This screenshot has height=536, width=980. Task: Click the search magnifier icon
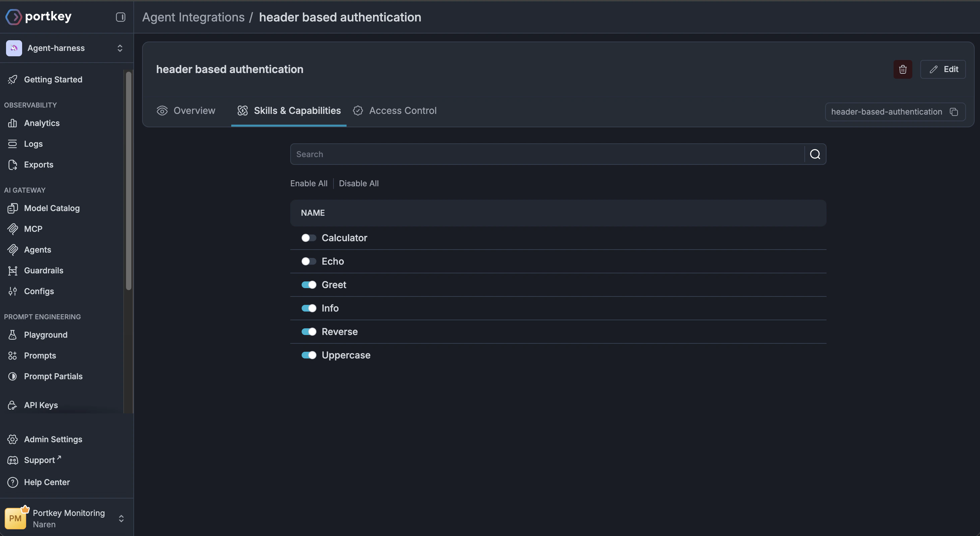coord(814,154)
